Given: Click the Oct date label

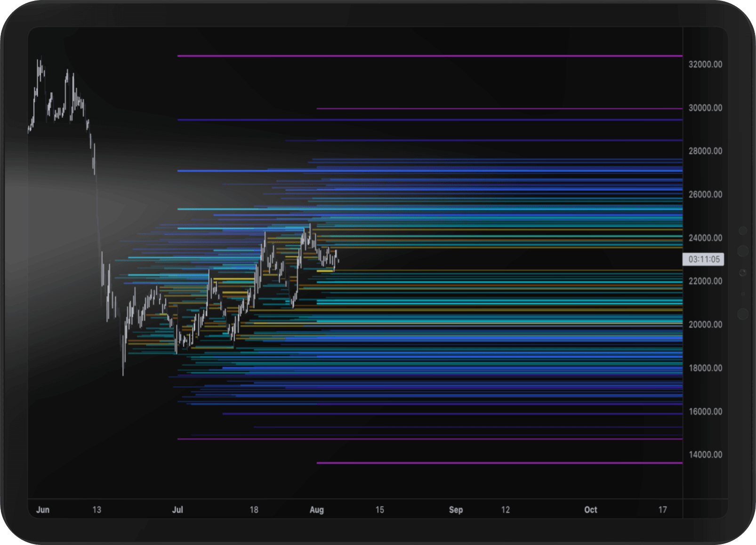Looking at the screenshot, I should 591,510.
